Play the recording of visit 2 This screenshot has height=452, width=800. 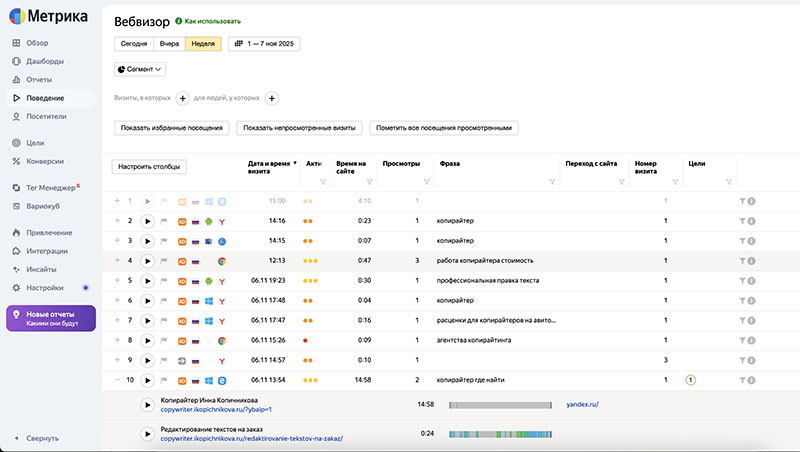(x=147, y=221)
